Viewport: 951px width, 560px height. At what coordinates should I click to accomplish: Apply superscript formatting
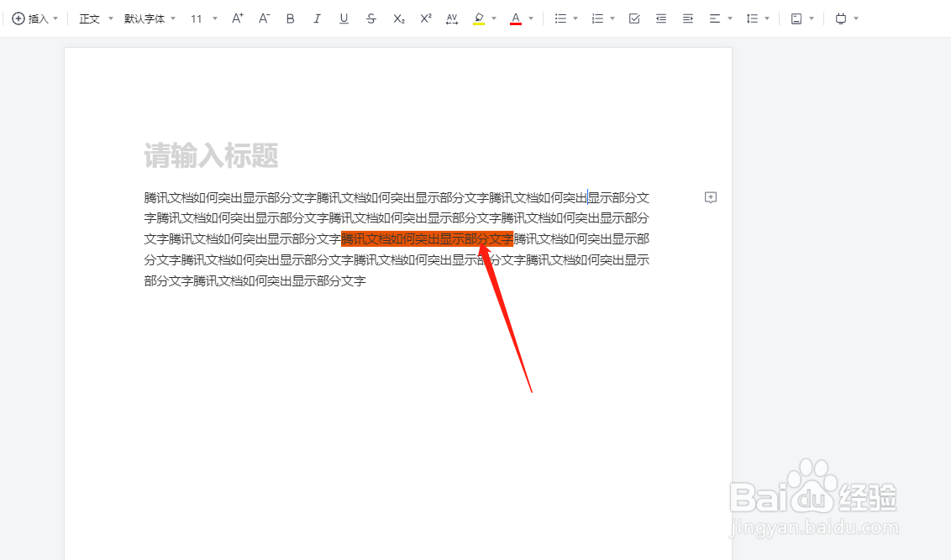coord(426,18)
